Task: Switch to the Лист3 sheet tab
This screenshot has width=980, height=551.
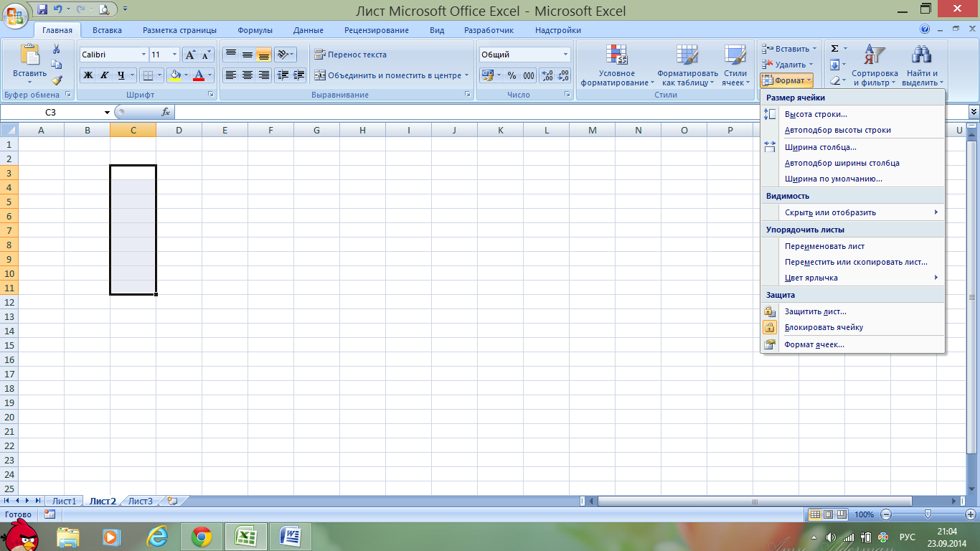Action: click(x=141, y=501)
